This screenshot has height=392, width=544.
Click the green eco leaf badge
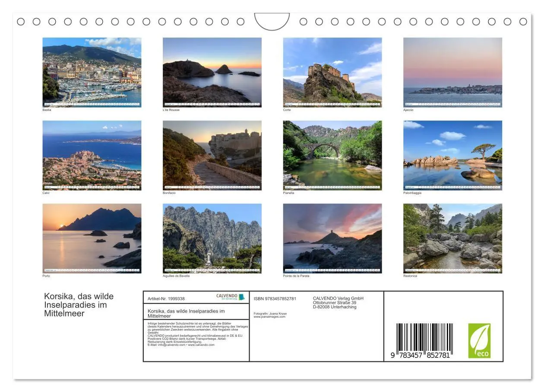pos(480,341)
